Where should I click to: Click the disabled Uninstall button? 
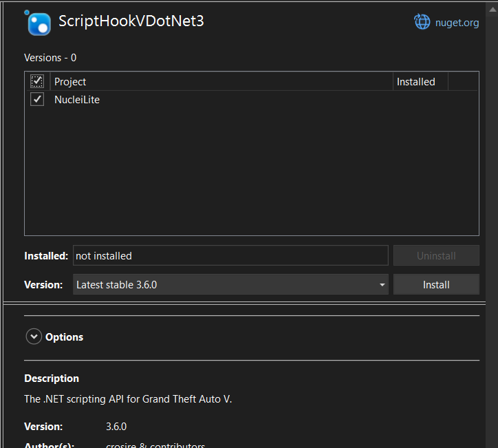[436, 255]
